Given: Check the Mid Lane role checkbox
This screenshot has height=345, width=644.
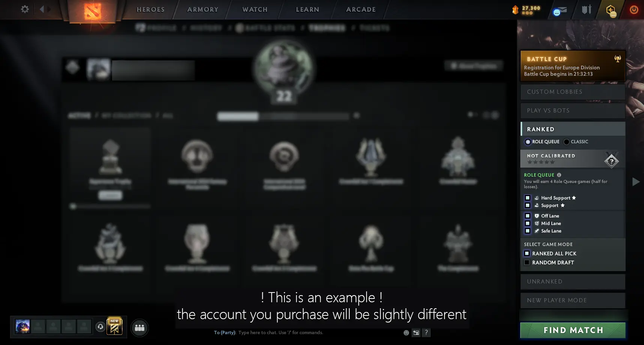Looking at the screenshot, I should pos(527,223).
